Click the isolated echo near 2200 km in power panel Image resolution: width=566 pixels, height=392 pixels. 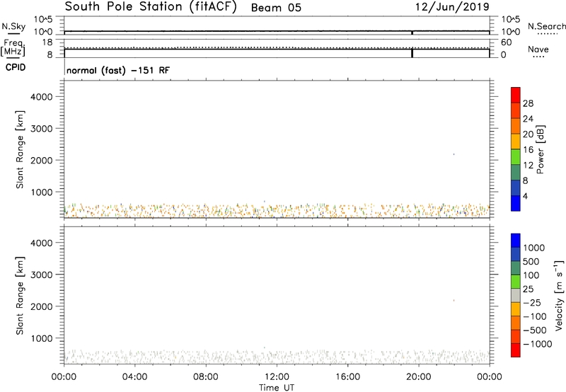(454, 154)
